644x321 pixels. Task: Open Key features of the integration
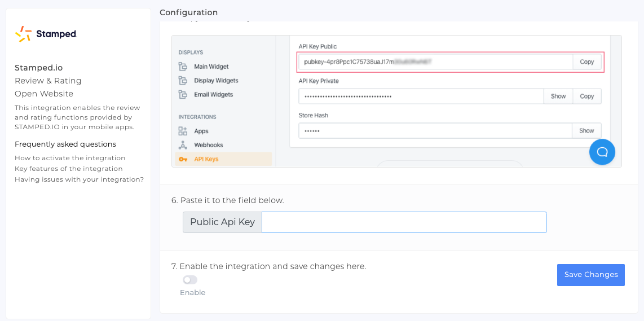(x=69, y=169)
